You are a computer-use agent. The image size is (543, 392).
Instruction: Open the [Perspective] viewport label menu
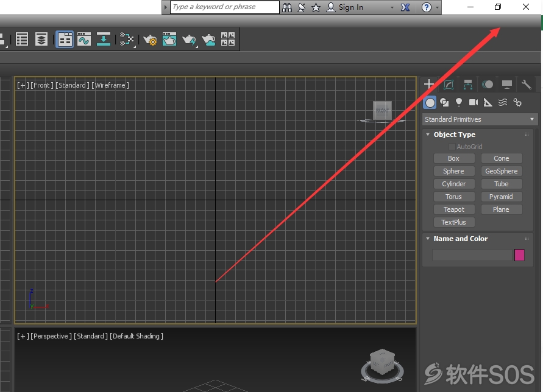pyautogui.click(x=51, y=336)
